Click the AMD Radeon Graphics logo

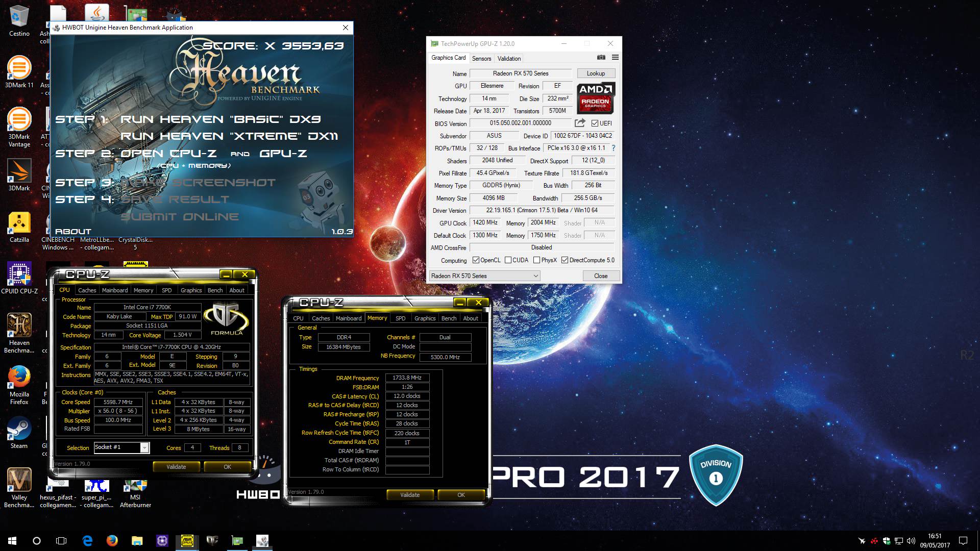[x=596, y=97]
